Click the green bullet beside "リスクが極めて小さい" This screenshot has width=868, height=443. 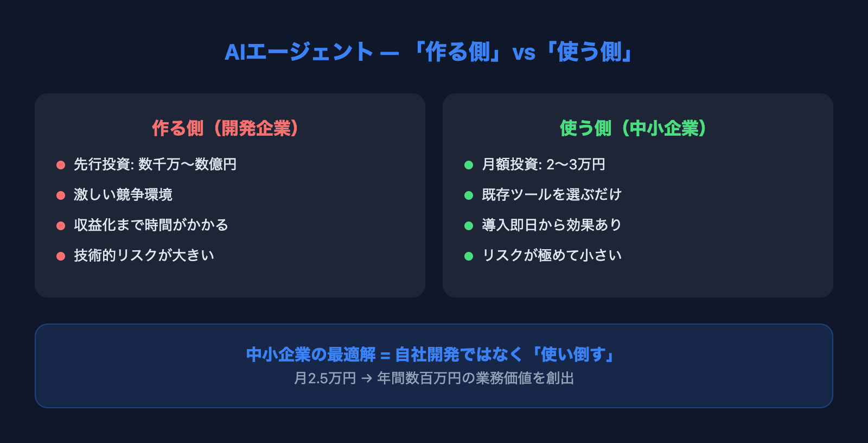[469, 256]
